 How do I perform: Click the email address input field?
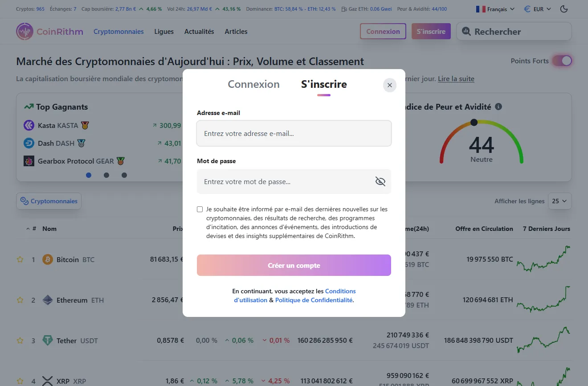(x=294, y=133)
